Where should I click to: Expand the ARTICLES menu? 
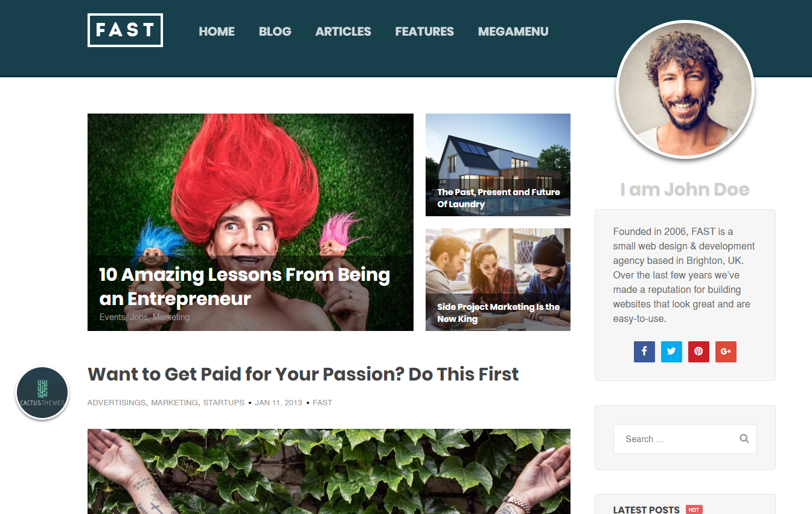click(x=344, y=31)
